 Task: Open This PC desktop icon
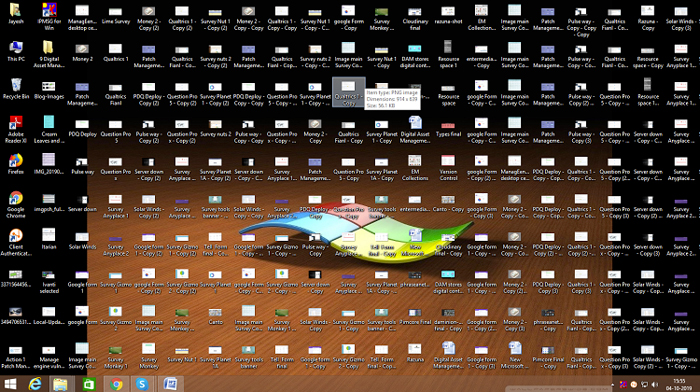16,52
